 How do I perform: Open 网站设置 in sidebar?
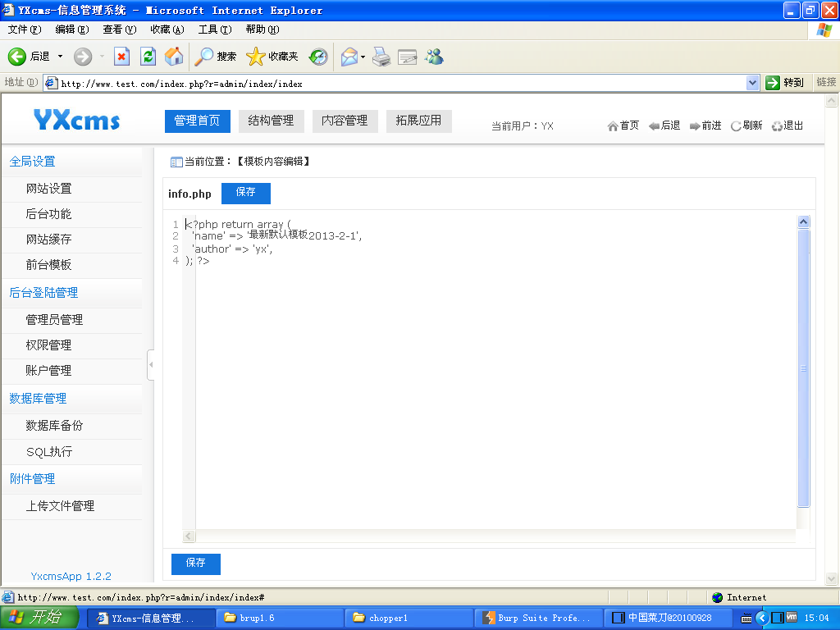(x=48, y=189)
